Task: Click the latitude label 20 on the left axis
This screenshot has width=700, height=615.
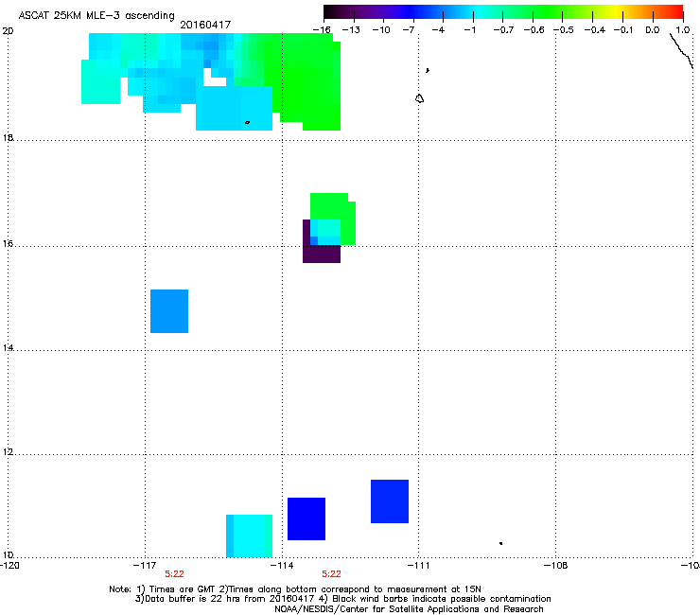Action: pyautogui.click(x=8, y=31)
